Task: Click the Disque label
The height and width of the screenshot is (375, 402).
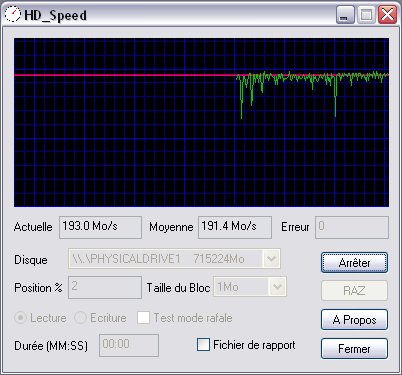Action: tap(31, 260)
